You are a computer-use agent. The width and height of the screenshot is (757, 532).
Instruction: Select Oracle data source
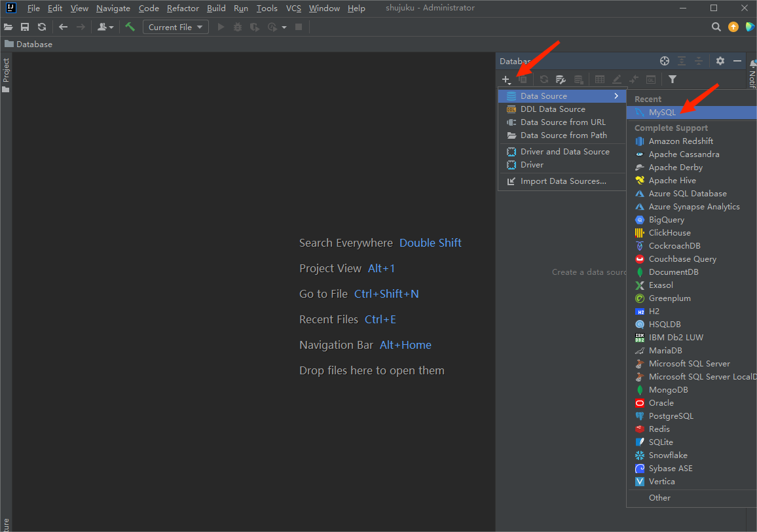[692, 402]
